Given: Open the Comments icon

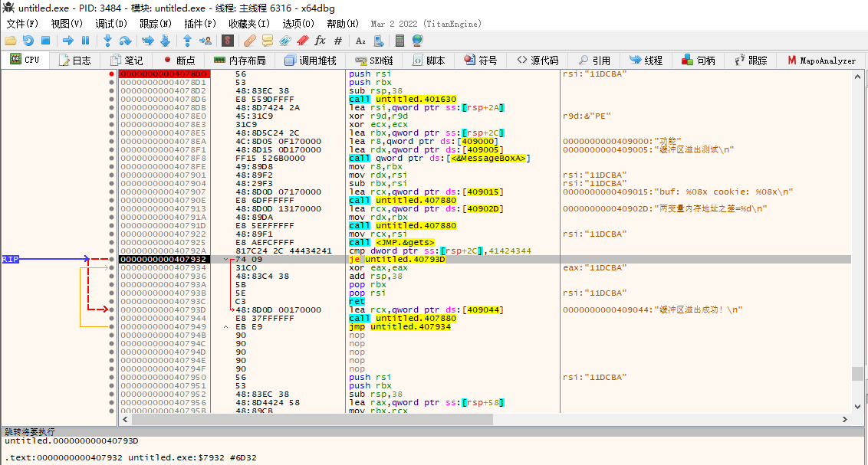Looking at the screenshot, I should [268, 41].
